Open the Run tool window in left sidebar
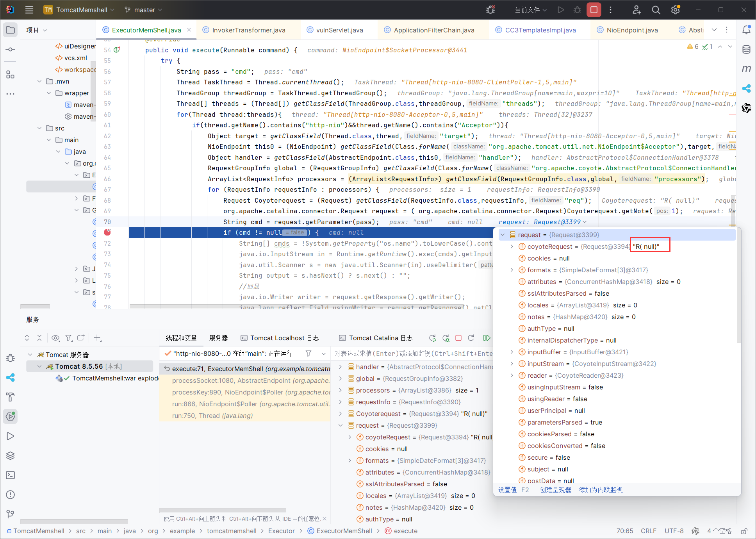Viewport: 756px width, 539px height. point(11,436)
